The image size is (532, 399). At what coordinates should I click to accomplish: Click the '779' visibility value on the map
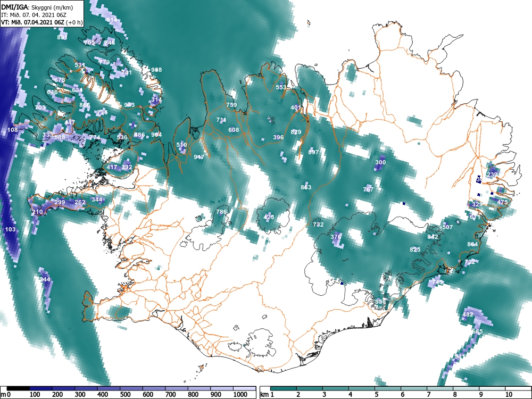(104, 62)
